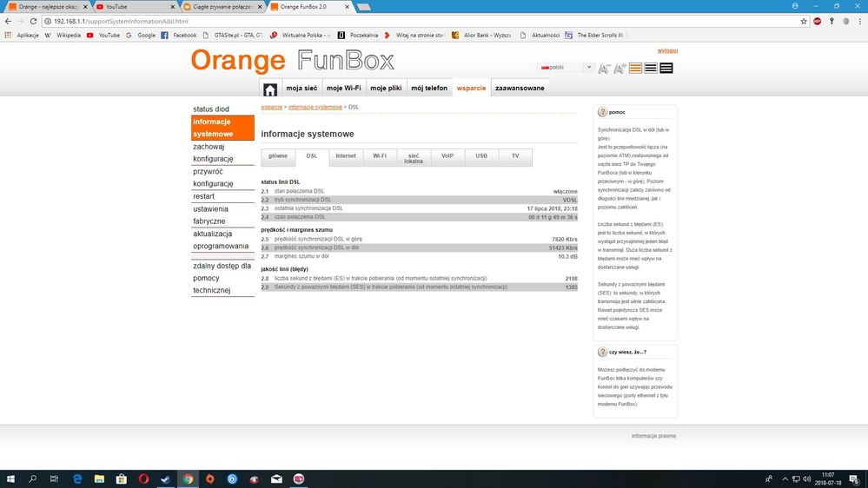This screenshot has width=868, height=488.
Task: Select the black high-contrast layout icon
Action: pyautogui.click(x=666, y=69)
